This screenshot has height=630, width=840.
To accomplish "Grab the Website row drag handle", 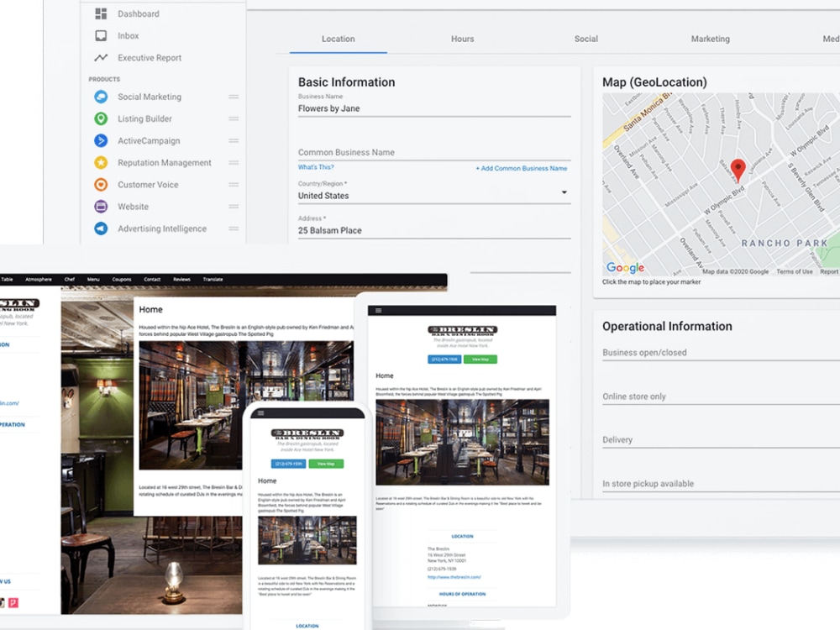I will tap(234, 207).
